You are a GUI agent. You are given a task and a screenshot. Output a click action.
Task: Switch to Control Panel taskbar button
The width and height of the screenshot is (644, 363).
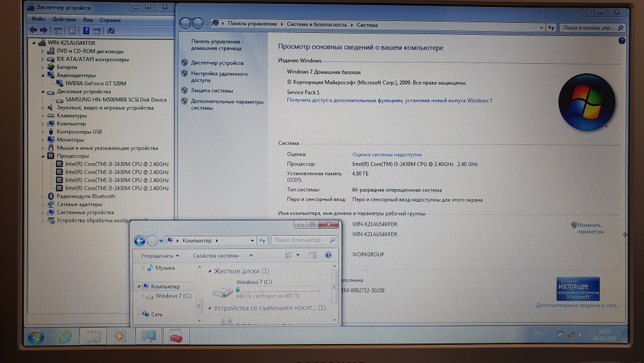click(148, 336)
